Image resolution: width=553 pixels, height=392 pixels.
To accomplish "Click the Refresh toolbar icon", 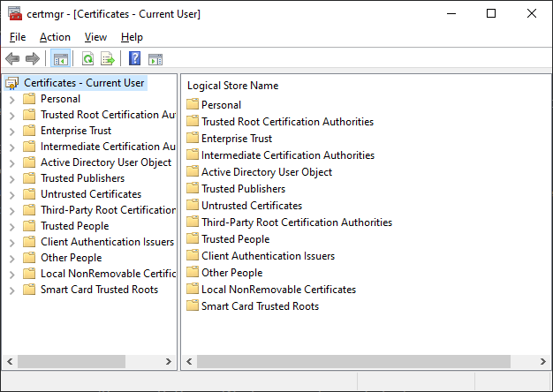I will pyautogui.click(x=87, y=59).
